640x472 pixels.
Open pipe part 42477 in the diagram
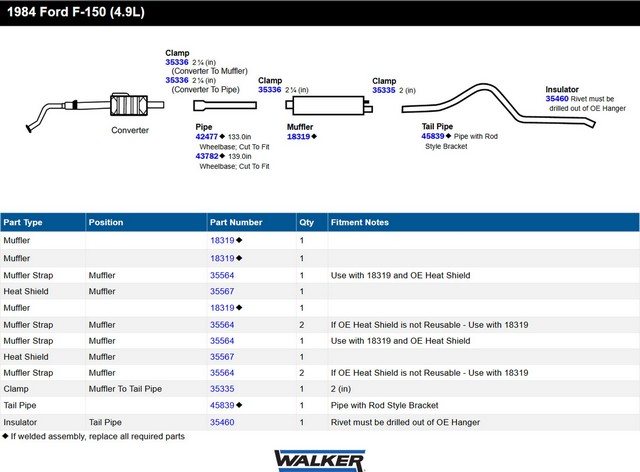point(208,136)
